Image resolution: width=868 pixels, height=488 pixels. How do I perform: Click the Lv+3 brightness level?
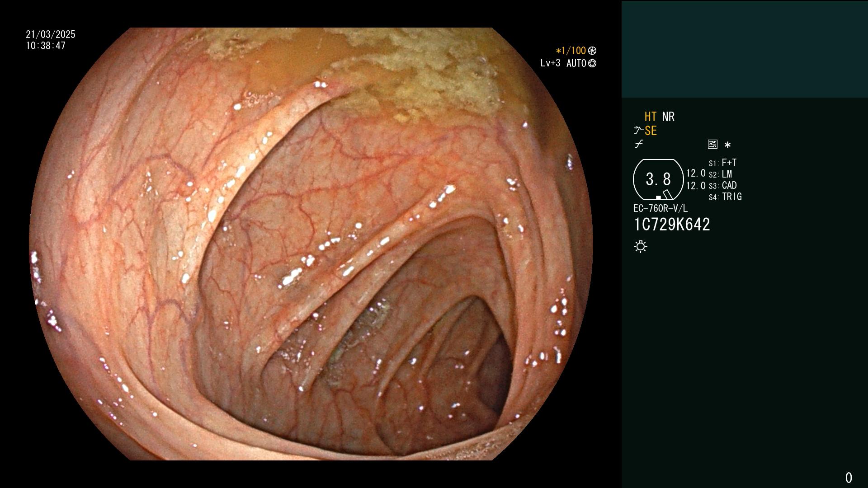[550, 63]
